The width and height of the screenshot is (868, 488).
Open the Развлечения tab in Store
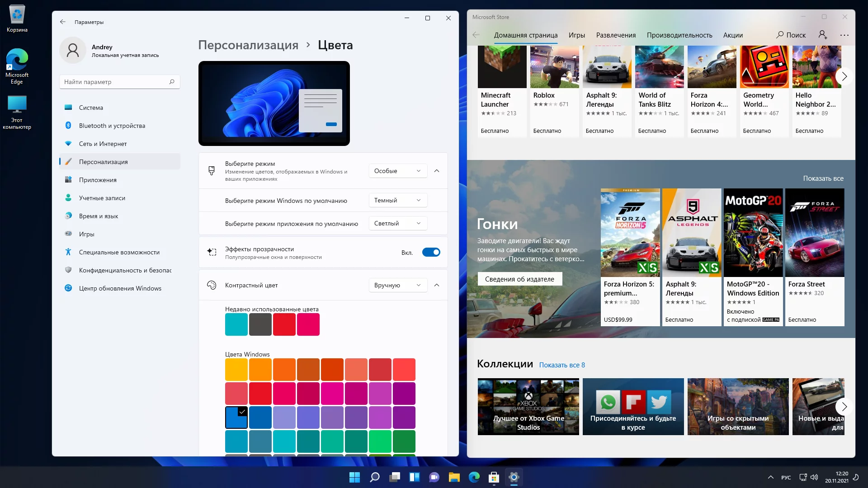(616, 35)
